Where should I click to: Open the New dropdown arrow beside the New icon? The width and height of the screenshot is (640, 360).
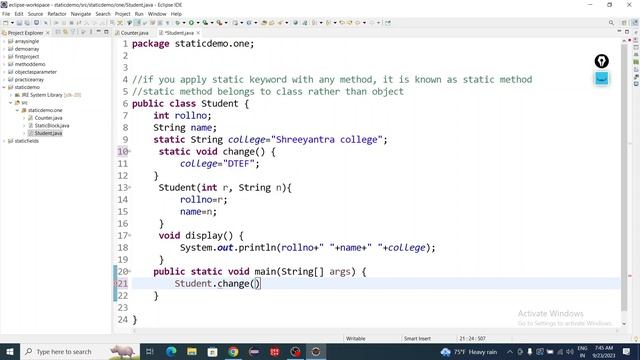click(12, 23)
